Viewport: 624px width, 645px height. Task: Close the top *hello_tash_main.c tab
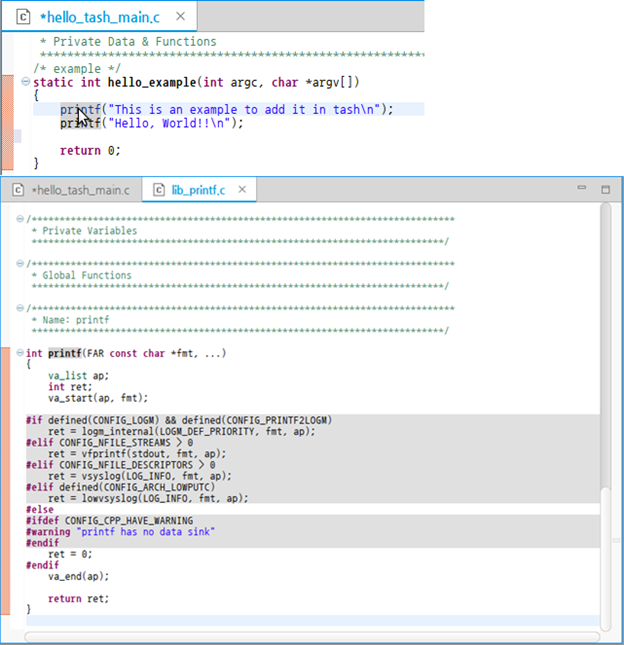(x=180, y=17)
